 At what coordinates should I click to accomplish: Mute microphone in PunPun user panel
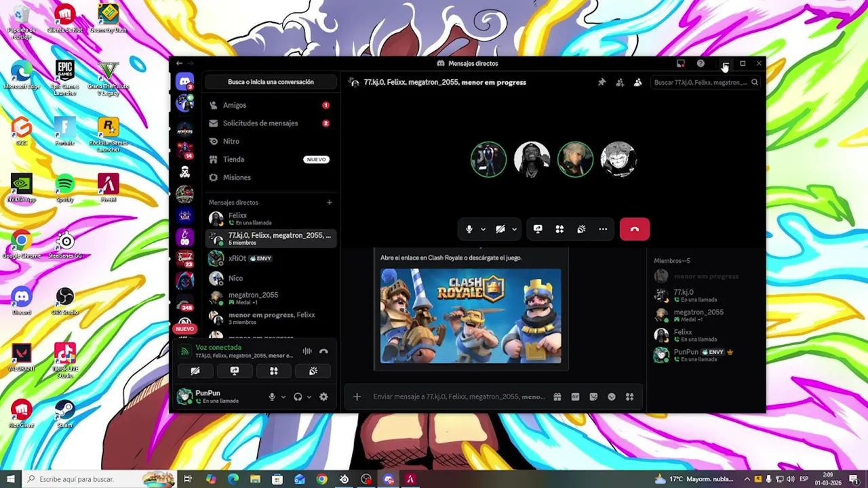pyautogui.click(x=272, y=396)
